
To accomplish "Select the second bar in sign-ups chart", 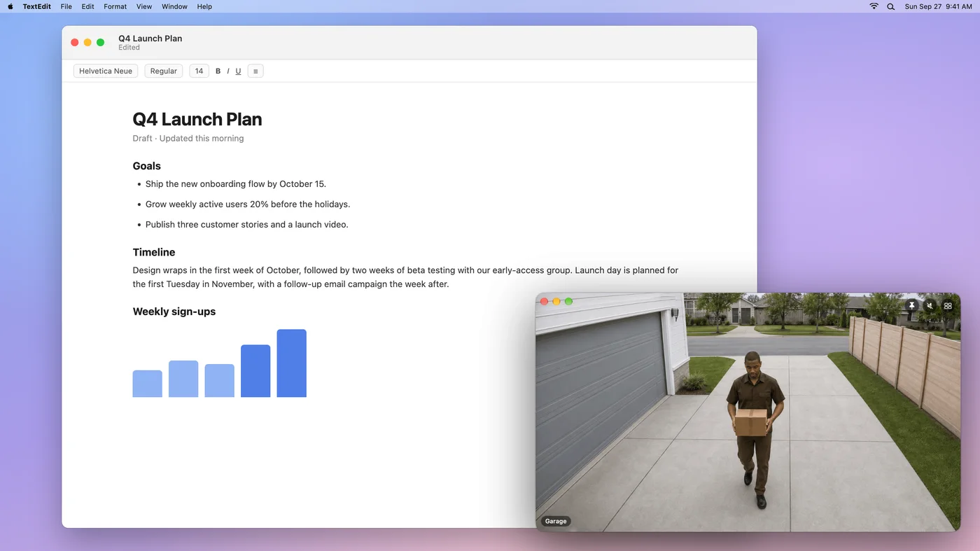I will click(x=183, y=379).
